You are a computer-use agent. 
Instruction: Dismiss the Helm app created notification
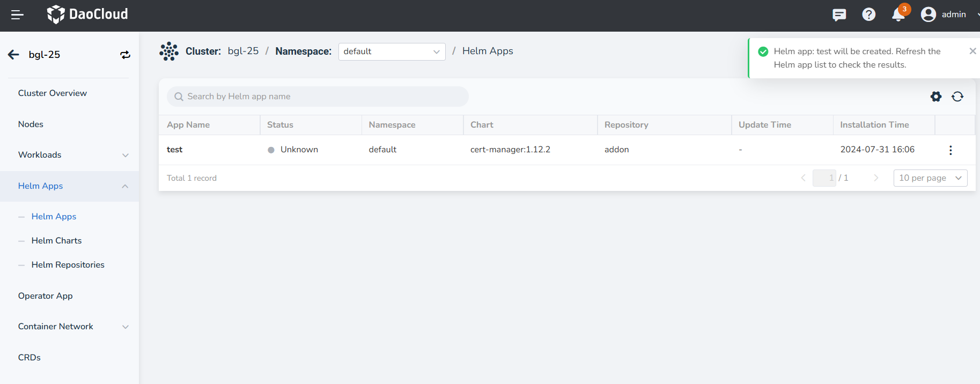tap(972, 51)
